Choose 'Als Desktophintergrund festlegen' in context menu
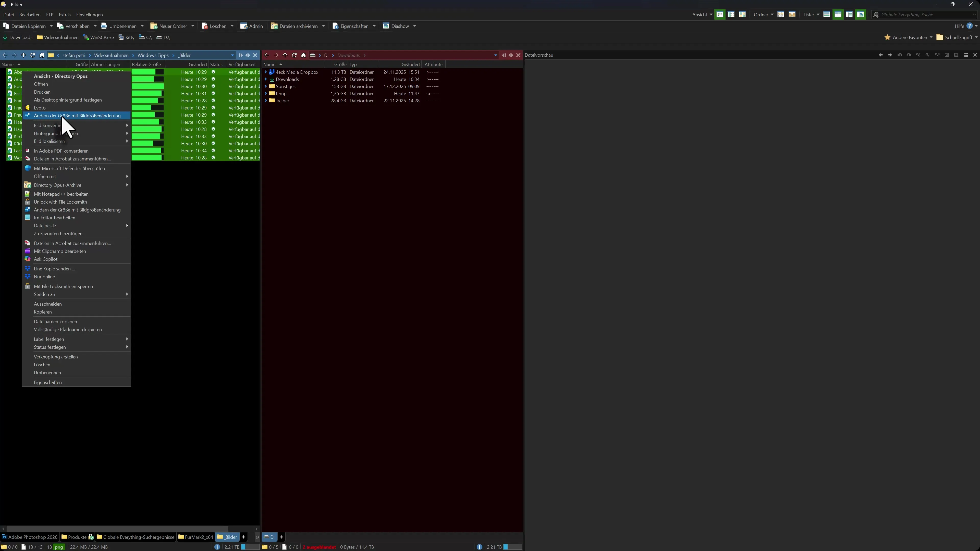980x551 pixels. tap(68, 100)
